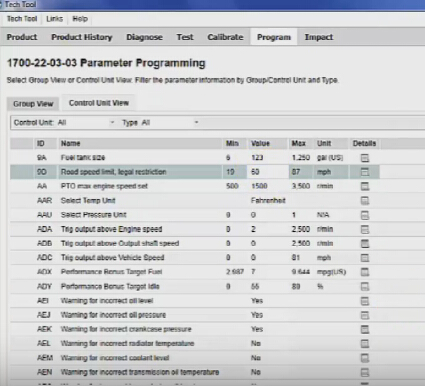This screenshot has height=386, width=425.
Task: Click the ID cell ADX
Action: coord(44,272)
